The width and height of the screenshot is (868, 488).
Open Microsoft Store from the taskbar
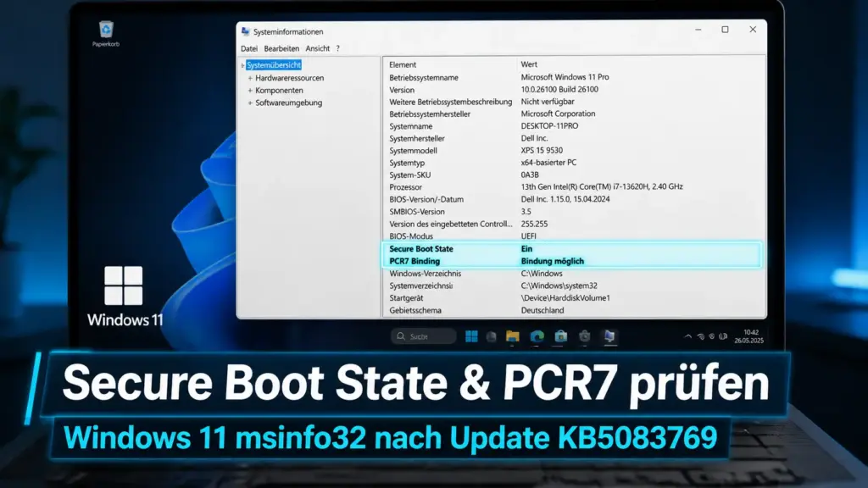pyautogui.click(x=561, y=336)
